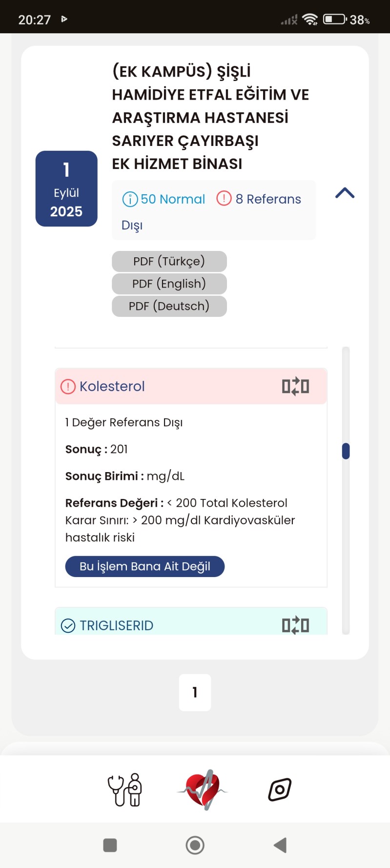The width and height of the screenshot is (390, 868).
Task: Collapse the hospital result card with chevron
Action: [345, 193]
